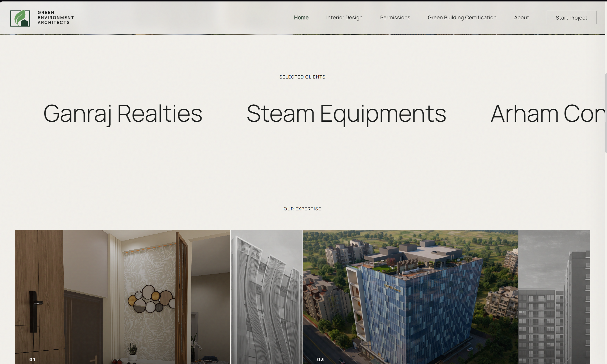Open the Home navigation link
Image resolution: width=607 pixels, height=364 pixels.
(x=301, y=17)
